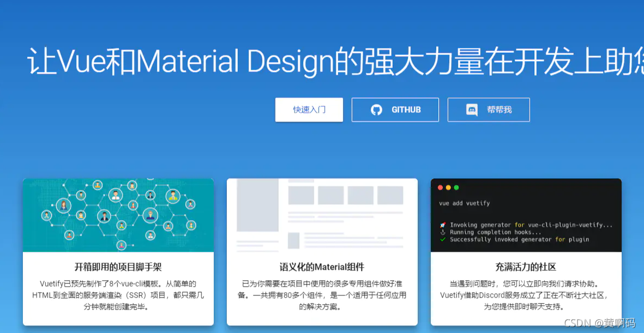644x333 pixels.
Task: Open the gray wireframe layout thumbnail
Action: pos(322,215)
